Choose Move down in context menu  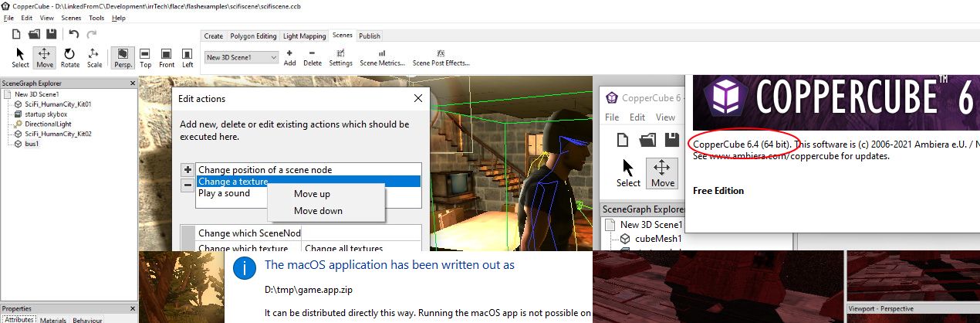(318, 210)
